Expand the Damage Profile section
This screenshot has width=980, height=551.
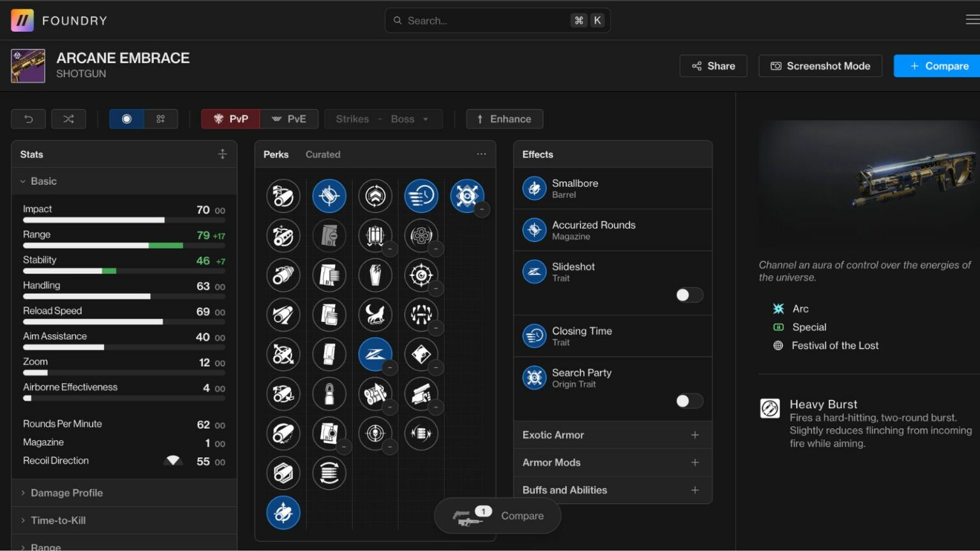point(66,493)
